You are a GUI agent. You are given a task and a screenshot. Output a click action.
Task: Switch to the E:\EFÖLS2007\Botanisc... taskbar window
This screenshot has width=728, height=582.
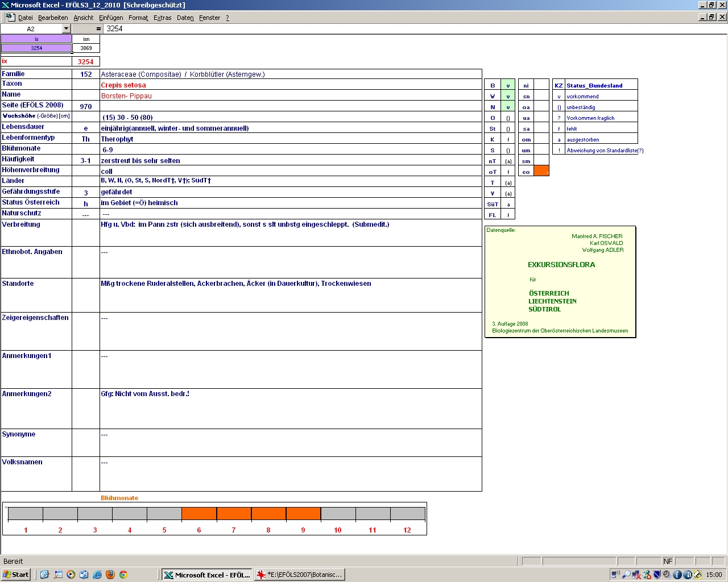pyautogui.click(x=299, y=575)
